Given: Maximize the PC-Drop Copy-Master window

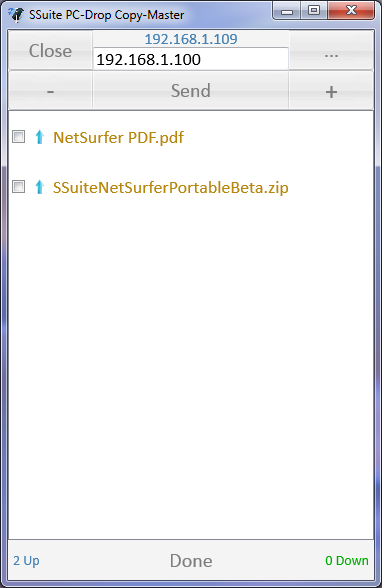Looking at the screenshot, I should pyautogui.click(x=314, y=10).
